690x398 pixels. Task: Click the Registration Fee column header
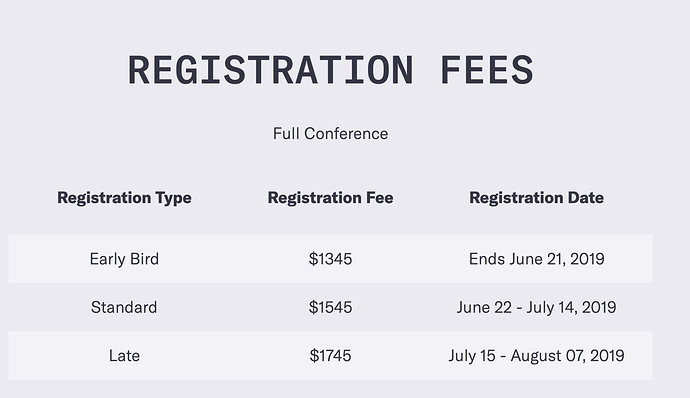pyautogui.click(x=330, y=198)
